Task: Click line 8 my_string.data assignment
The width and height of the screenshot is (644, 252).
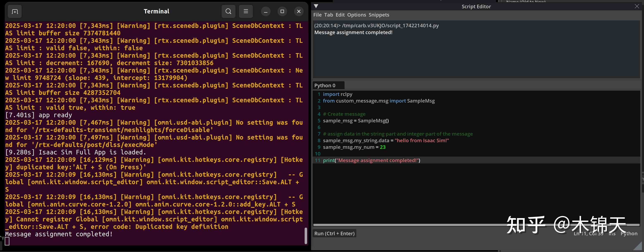Action: (385, 141)
